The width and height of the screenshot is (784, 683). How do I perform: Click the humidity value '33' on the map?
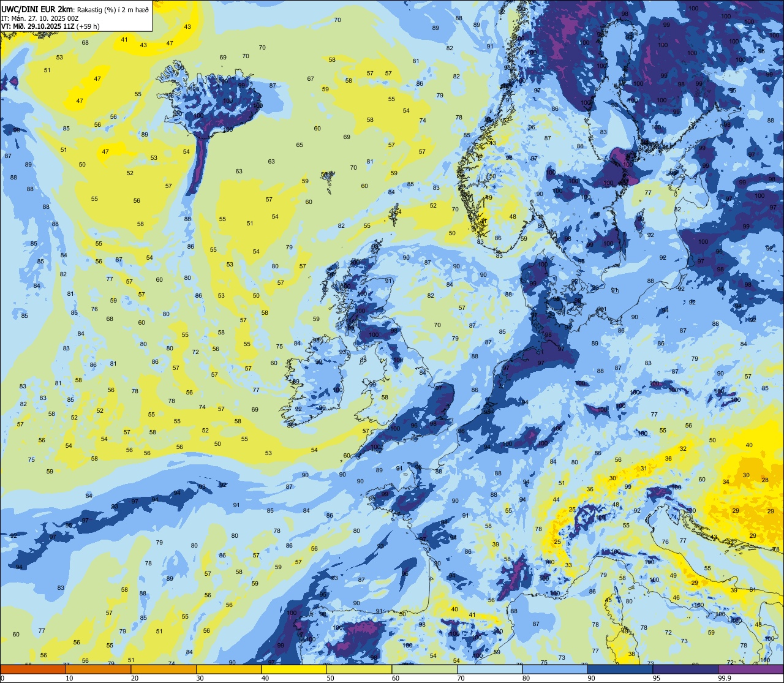pyautogui.click(x=568, y=565)
